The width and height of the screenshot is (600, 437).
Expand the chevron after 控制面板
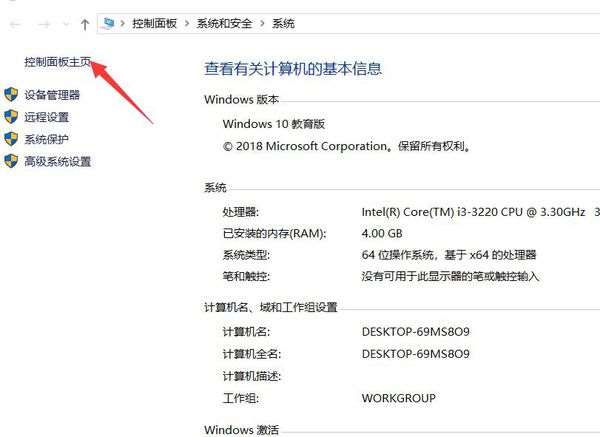[x=187, y=23]
